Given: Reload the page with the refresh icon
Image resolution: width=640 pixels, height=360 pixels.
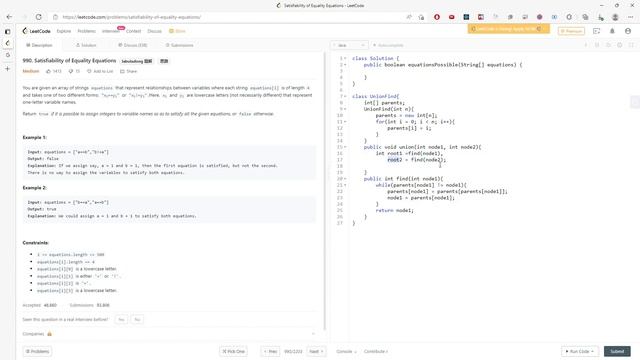Looking at the screenshot, I should pyautogui.click(x=39, y=17).
